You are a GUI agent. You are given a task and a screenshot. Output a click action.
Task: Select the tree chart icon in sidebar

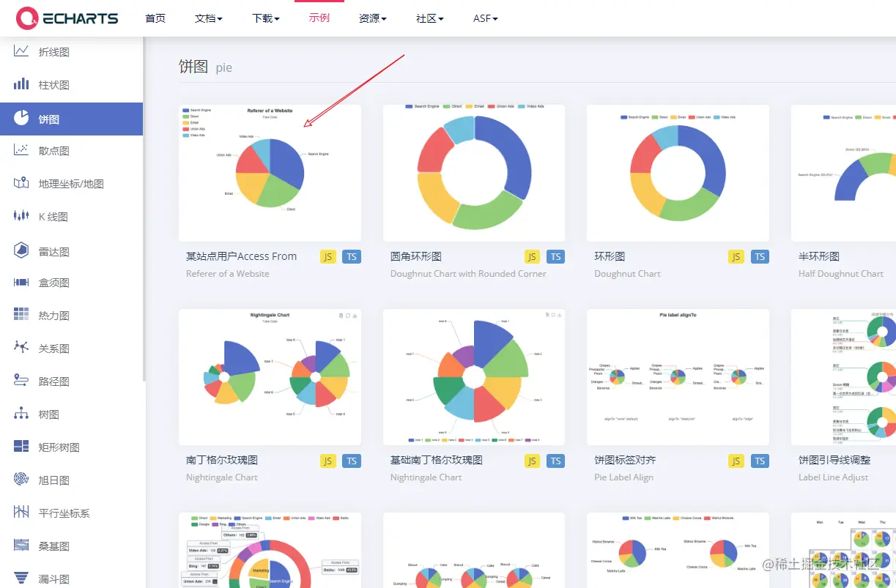(x=21, y=414)
